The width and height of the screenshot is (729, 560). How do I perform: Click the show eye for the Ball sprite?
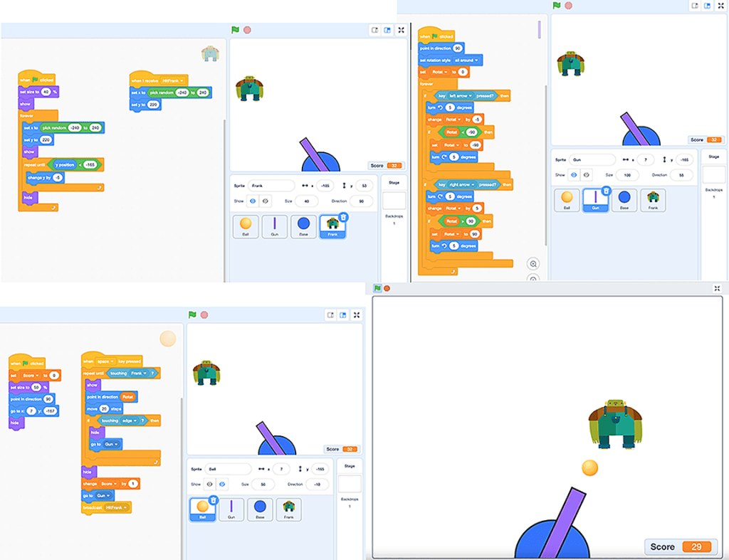pos(209,484)
